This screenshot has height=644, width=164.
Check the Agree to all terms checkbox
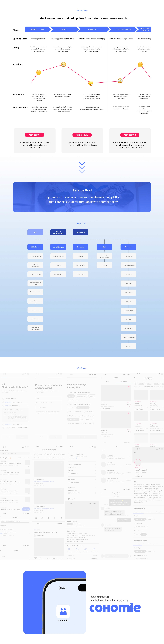[x=3, y=399]
